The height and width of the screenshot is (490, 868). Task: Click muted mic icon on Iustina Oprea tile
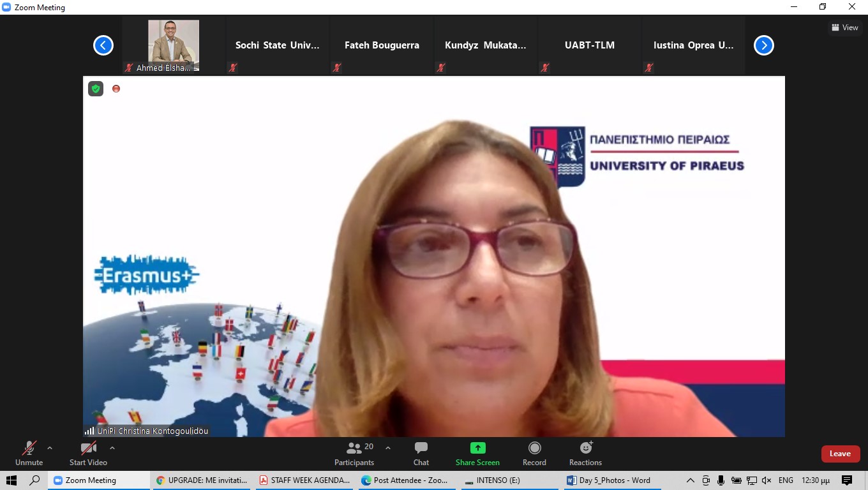(x=649, y=67)
